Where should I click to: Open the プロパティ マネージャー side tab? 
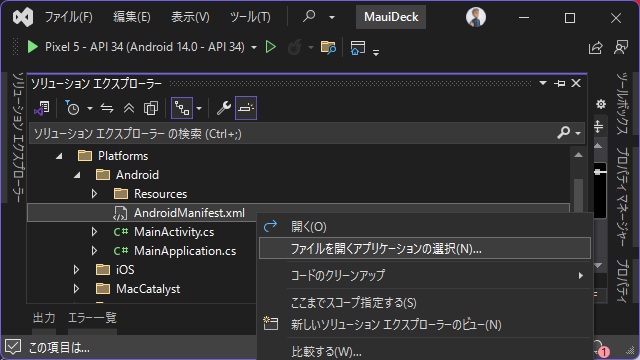621,197
